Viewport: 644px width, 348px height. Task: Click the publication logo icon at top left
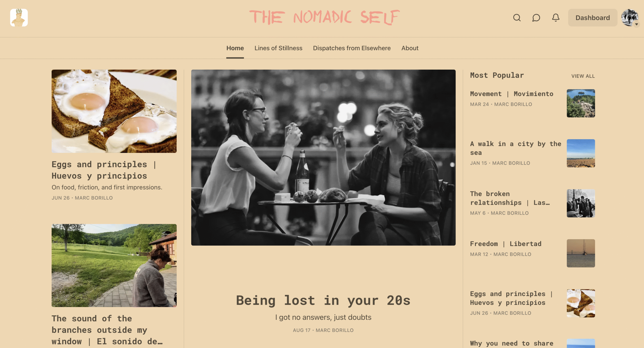19,18
